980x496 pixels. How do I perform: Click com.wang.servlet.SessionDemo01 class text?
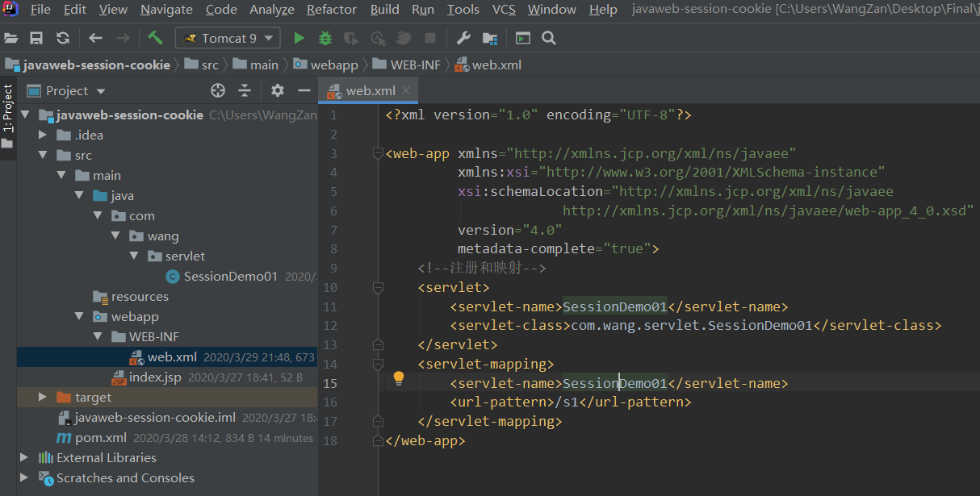691,326
